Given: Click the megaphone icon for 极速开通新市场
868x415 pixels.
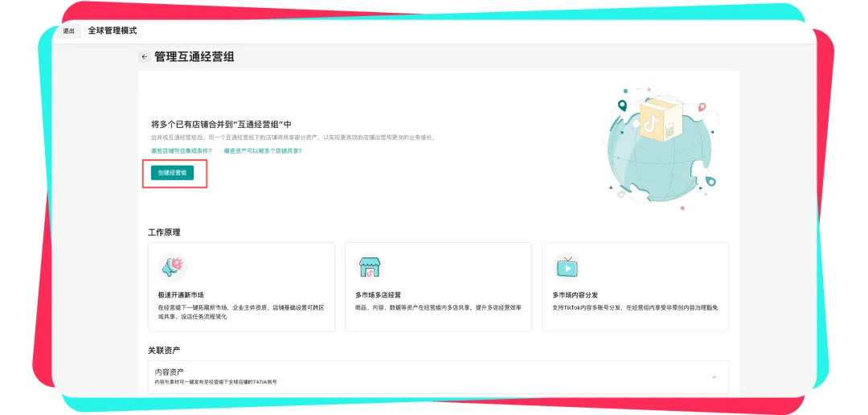Looking at the screenshot, I should click(x=173, y=266).
